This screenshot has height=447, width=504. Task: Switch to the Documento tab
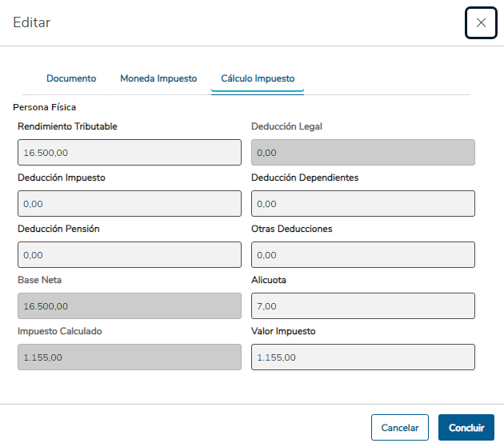[71, 79]
